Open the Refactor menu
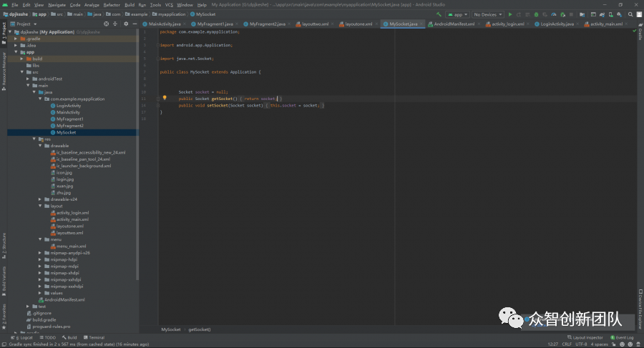 point(112,5)
